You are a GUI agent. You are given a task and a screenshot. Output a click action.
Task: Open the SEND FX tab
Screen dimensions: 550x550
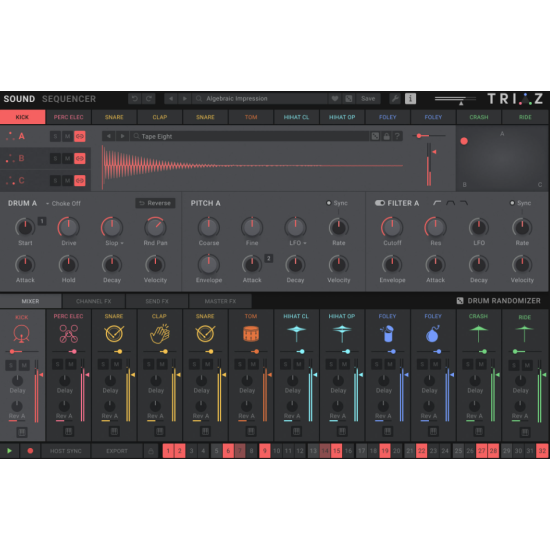click(x=157, y=301)
